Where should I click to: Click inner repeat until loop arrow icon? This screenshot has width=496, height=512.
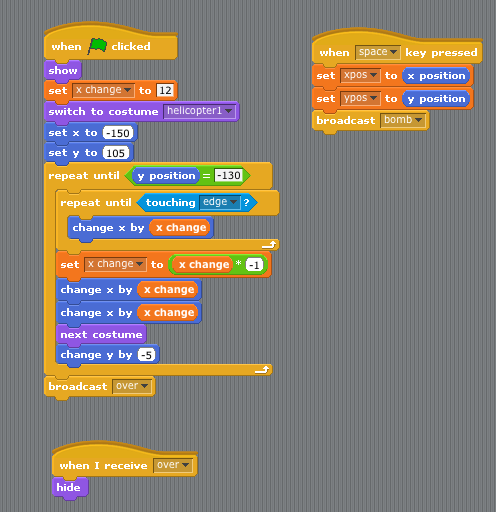coord(269,245)
